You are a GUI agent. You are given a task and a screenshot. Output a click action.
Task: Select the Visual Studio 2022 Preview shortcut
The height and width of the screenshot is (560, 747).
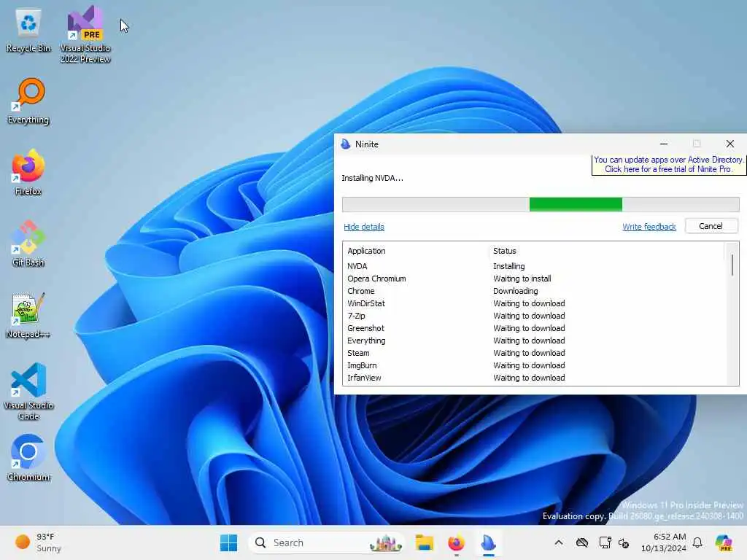click(85, 34)
